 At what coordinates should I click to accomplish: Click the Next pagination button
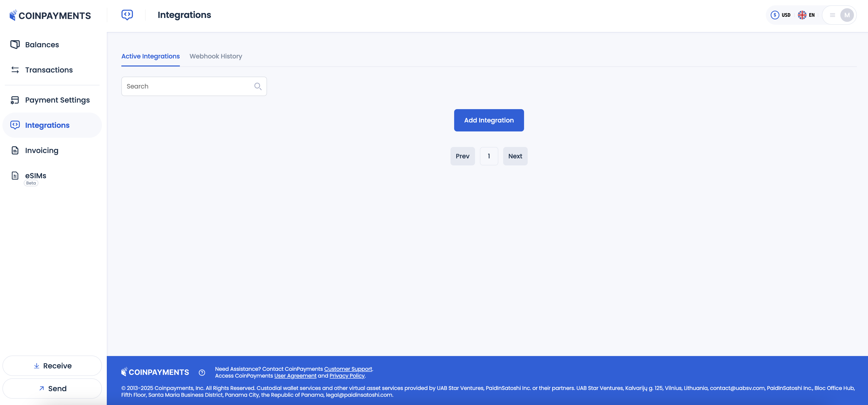[x=515, y=156]
